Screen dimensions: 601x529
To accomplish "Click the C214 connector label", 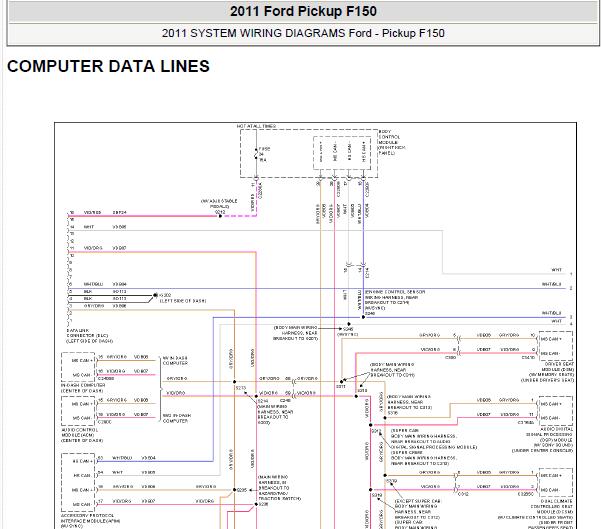I will pyautogui.click(x=367, y=273).
